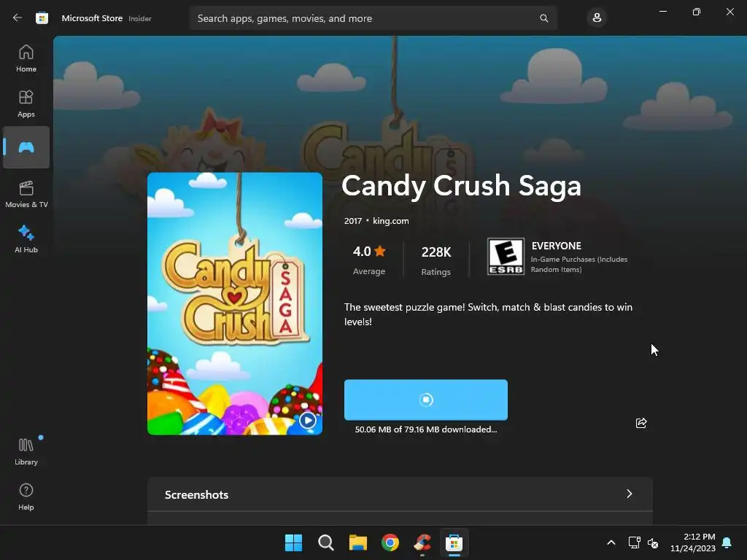Image resolution: width=747 pixels, height=560 pixels.
Task: Share the app with share icon
Action: 641,423
